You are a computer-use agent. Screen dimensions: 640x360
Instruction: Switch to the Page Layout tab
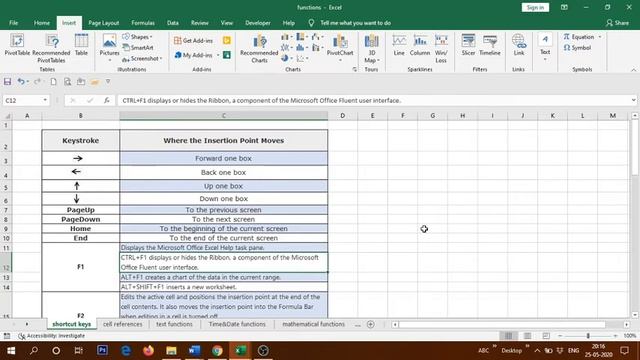click(104, 23)
